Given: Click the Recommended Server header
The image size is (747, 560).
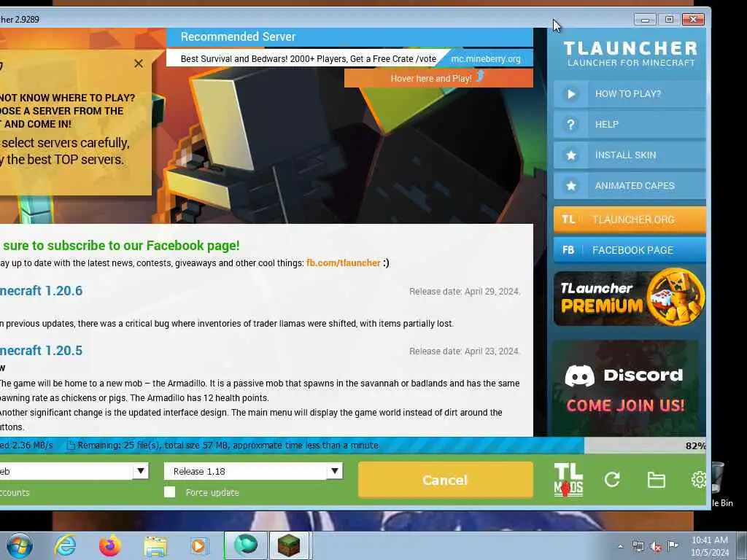Looking at the screenshot, I should pyautogui.click(x=238, y=36).
